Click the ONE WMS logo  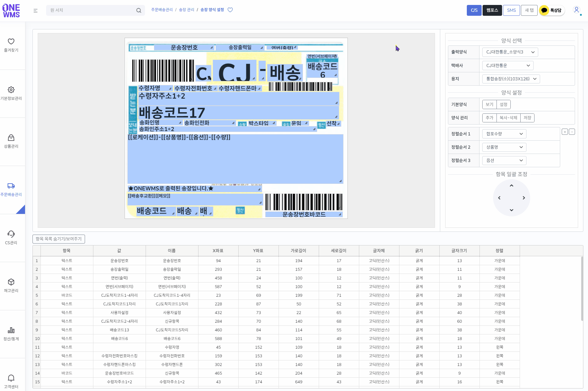point(11,11)
